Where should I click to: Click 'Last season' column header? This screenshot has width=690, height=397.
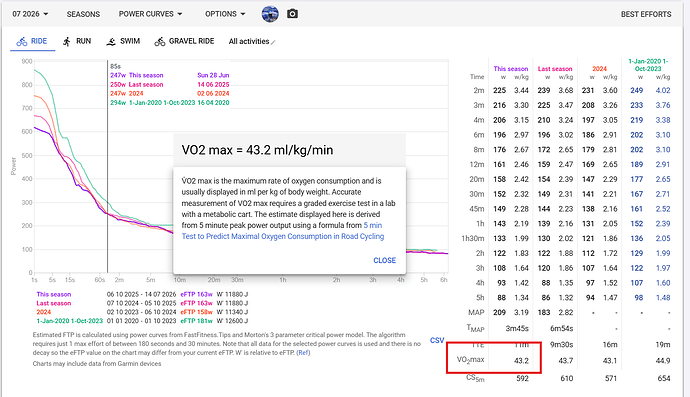tap(555, 69)
